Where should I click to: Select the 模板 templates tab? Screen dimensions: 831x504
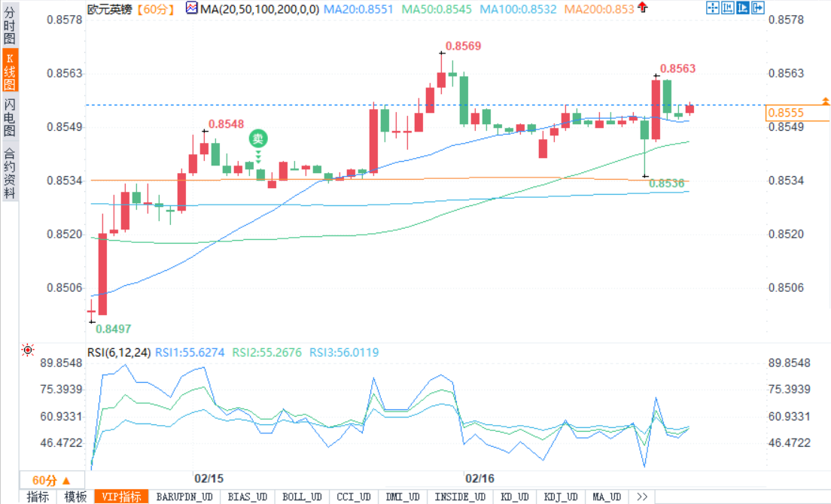click(x=75, y=496)
